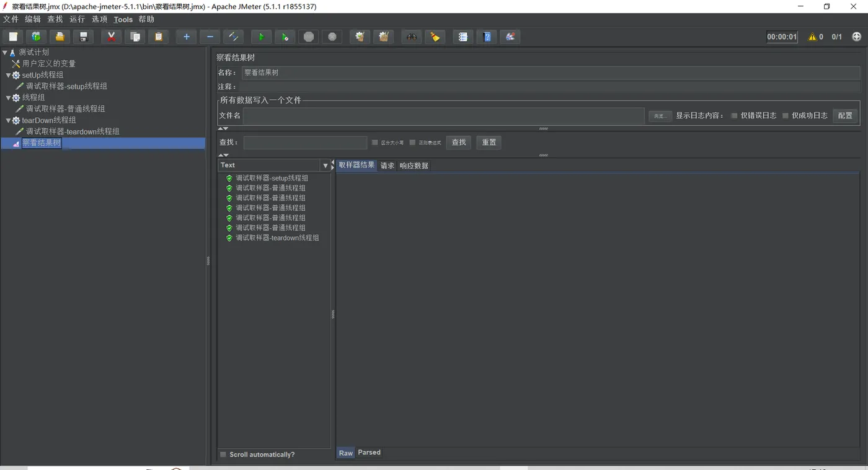The width and height of the screenshot is (868, 470).
Task: Select the Parsed view tab
Action: (369, 453)
